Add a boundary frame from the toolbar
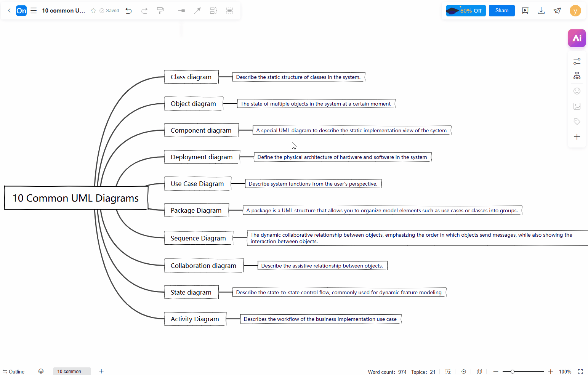The image size is (588, 375). pyautogui.click(x=229, y=11)
